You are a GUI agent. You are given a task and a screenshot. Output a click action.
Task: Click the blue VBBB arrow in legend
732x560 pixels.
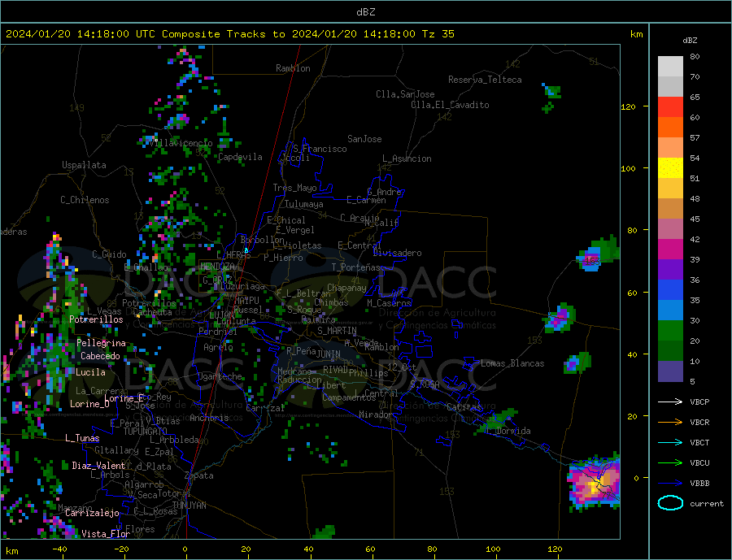[x=671, y=483]
